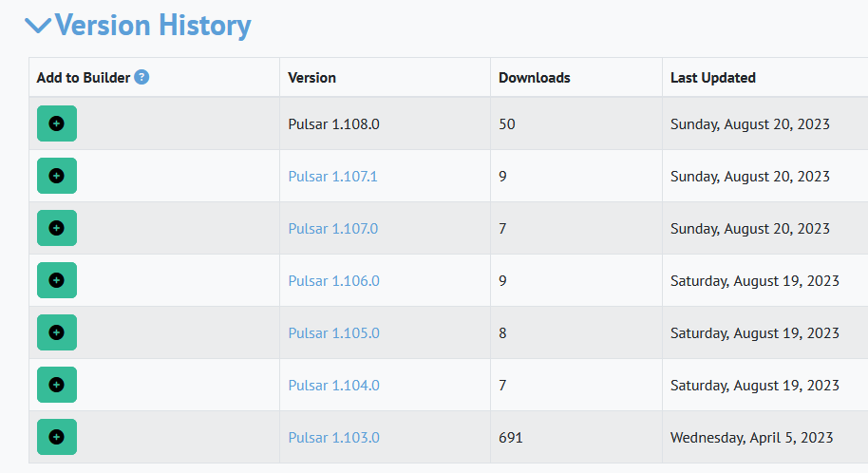The width and height of the screenshot is (868, 473).
Task: Add Pulsar 1.104.0 to builder
Action: click(56, 385)
